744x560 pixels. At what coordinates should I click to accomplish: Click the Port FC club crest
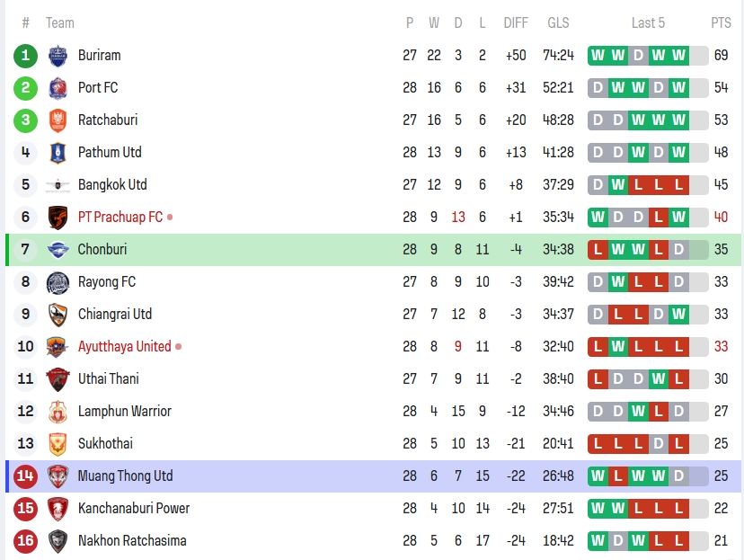pos(58,87)
